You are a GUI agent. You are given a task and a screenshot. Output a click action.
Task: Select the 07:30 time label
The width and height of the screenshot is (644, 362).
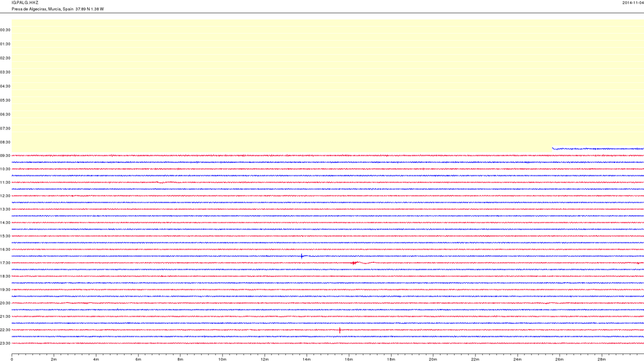(x=5, y=128)
